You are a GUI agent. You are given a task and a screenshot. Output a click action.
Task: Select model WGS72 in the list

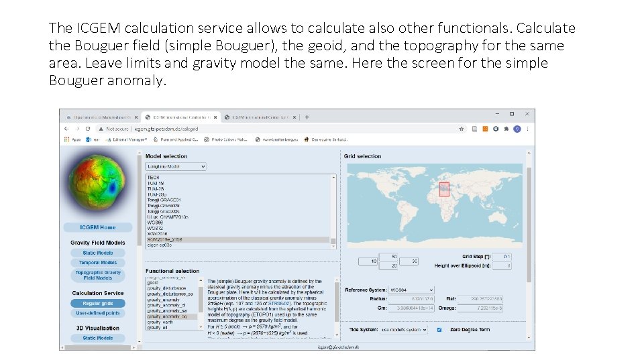point(155,228)
